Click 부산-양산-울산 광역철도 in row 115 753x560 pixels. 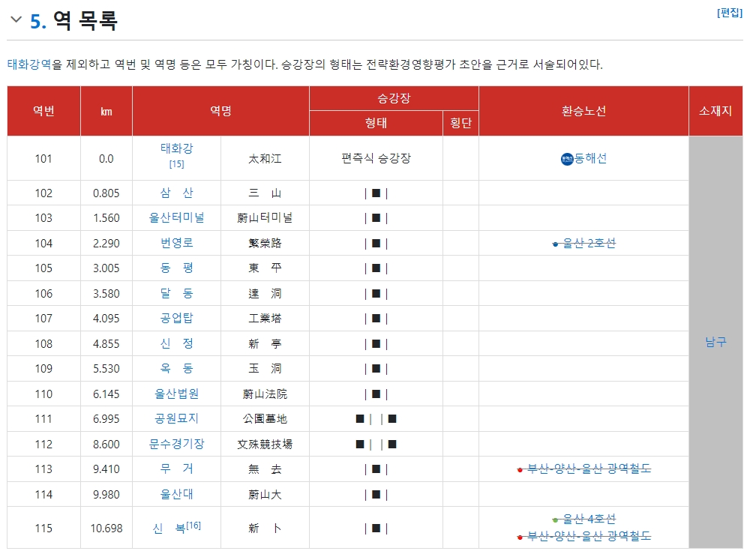click(x=589, y=536)
